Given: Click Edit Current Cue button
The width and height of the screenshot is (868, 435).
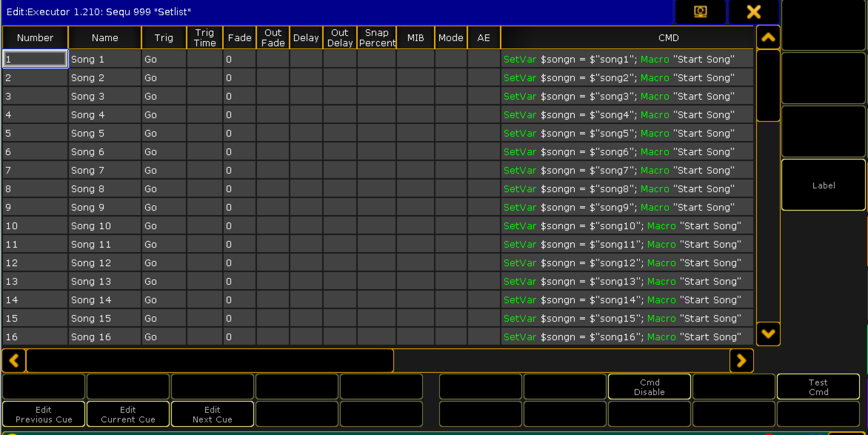Looking at the screenshot, I should pos(128,414).
